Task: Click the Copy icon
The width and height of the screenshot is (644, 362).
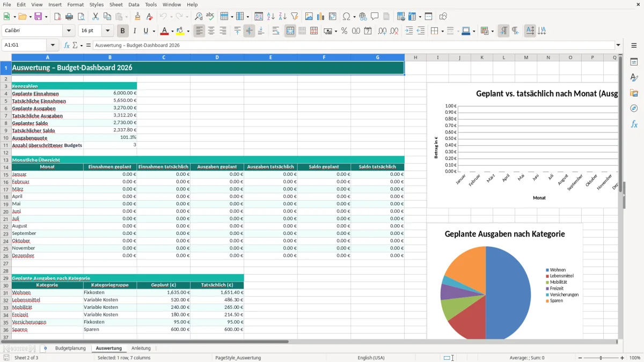Action: 107,17
